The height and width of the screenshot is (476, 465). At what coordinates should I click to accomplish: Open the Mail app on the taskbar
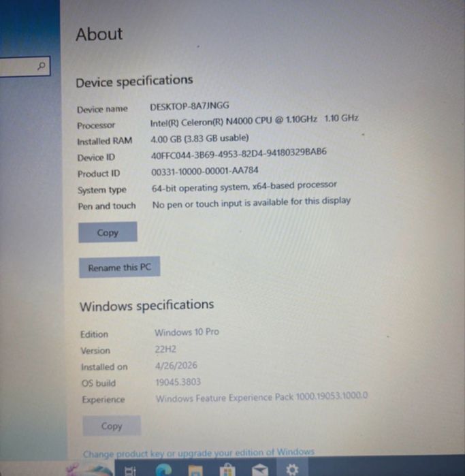click(x=260, y=471)
